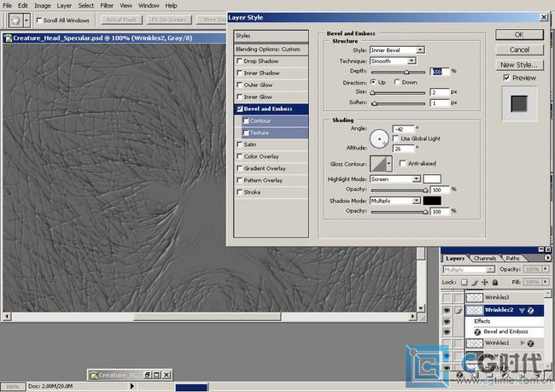The height and width of the screenshot is (392, 555).
Task: Open the Style dropdown showing Inner Bevel
Action: point(420,50)
